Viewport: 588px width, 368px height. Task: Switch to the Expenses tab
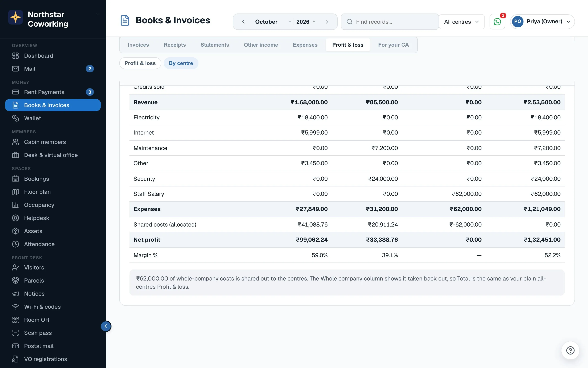point(305,45)
